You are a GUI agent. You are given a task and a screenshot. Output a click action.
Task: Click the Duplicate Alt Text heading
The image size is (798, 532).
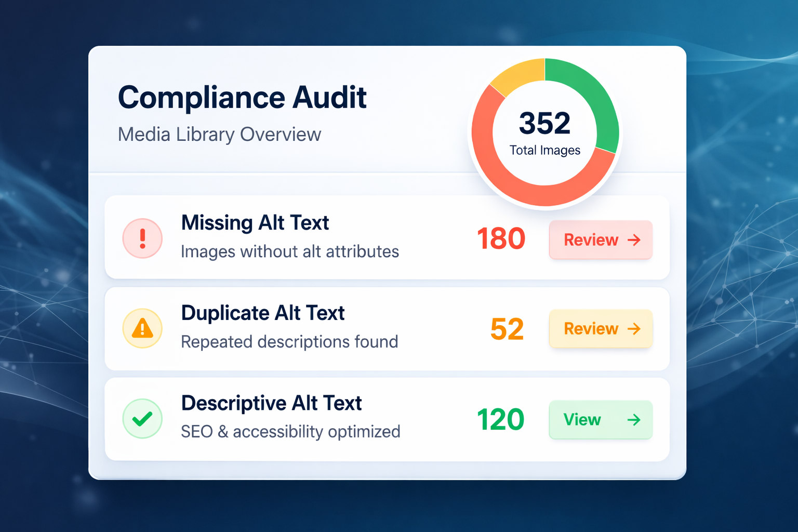point(263,313)
